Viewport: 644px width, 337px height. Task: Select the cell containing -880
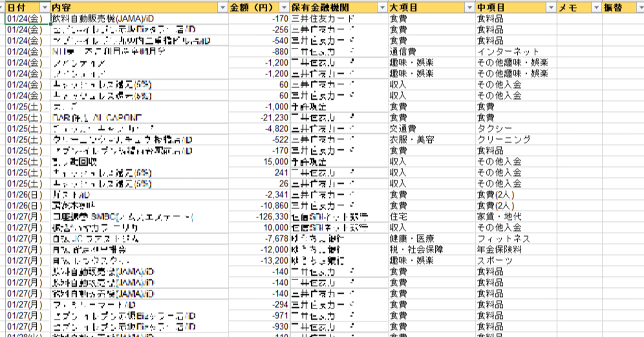(x=259, y=52)
